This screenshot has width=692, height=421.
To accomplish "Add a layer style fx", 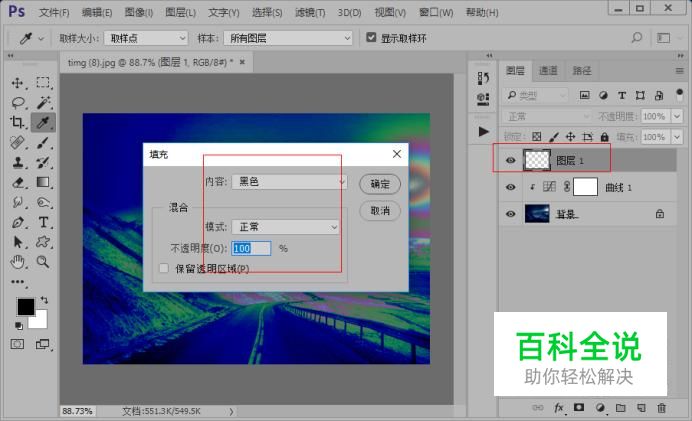I will (x=559, y=408).
